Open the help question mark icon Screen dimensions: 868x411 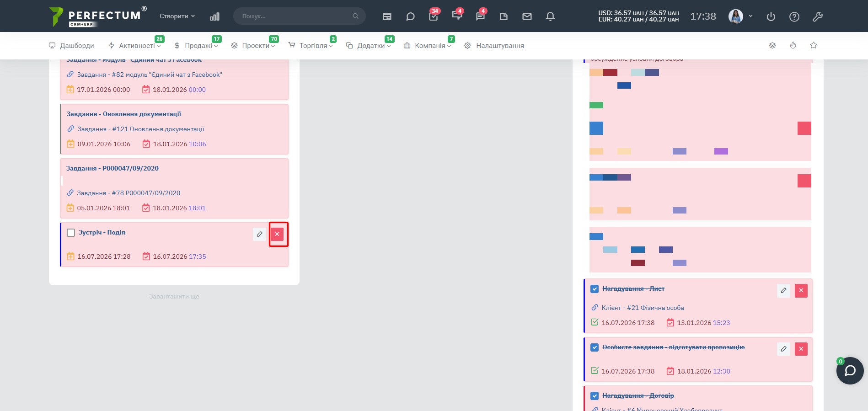tap(794, 17)
